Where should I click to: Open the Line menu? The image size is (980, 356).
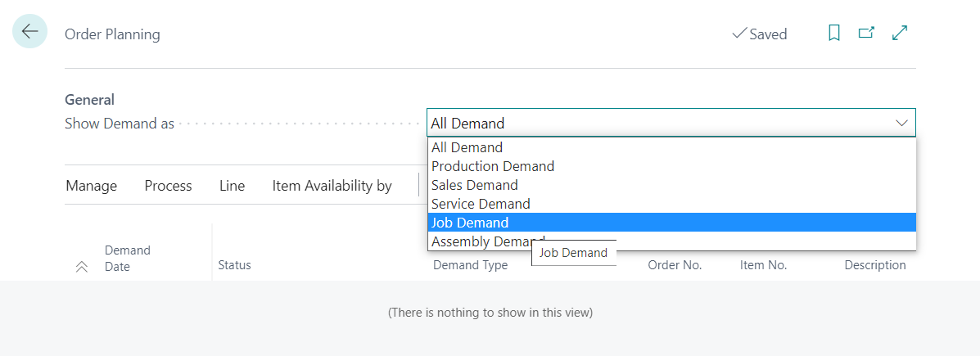point(232,186)
